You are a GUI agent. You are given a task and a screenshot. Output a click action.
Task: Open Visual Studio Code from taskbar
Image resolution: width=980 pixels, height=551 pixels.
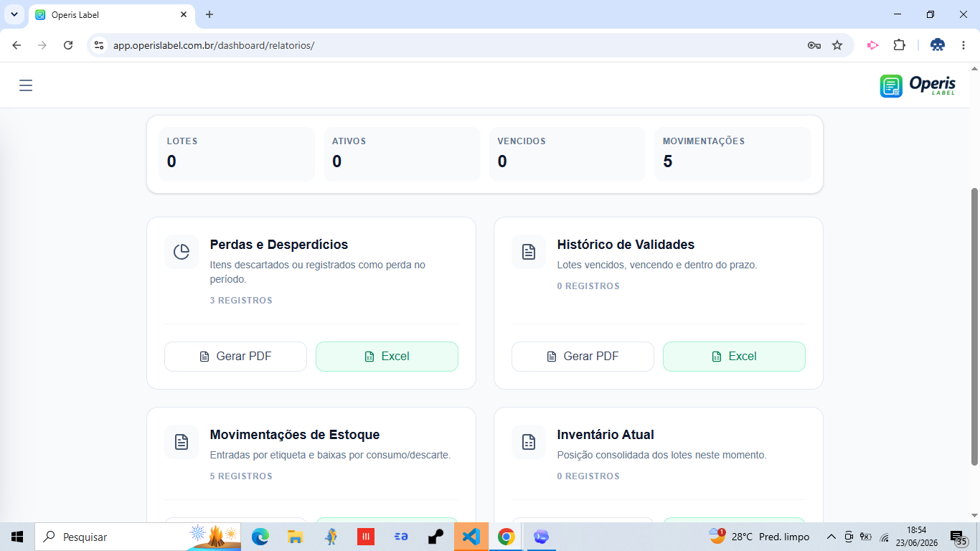pos(471,537)
